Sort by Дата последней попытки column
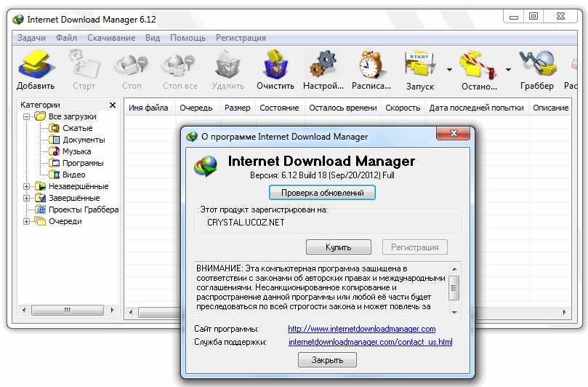The image size is (588, 387). tap(477, 108)
